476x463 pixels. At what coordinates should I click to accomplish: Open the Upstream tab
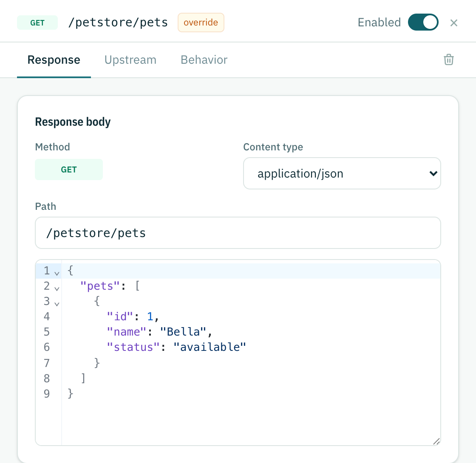point(130,60)
